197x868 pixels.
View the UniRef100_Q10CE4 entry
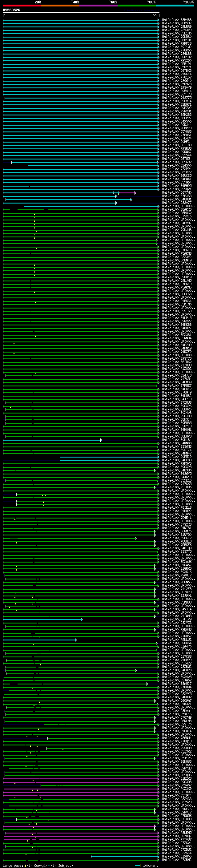coord(176,74)
